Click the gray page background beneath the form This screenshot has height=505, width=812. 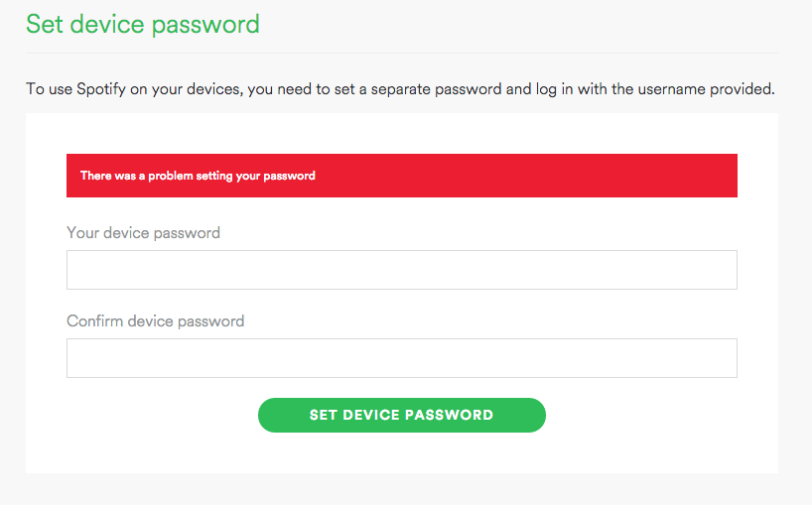click(x=401, y=490)
